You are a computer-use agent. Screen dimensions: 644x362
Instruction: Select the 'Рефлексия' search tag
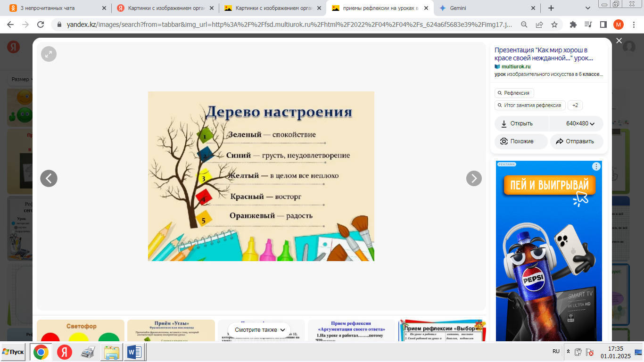click(x=514, y=93)
